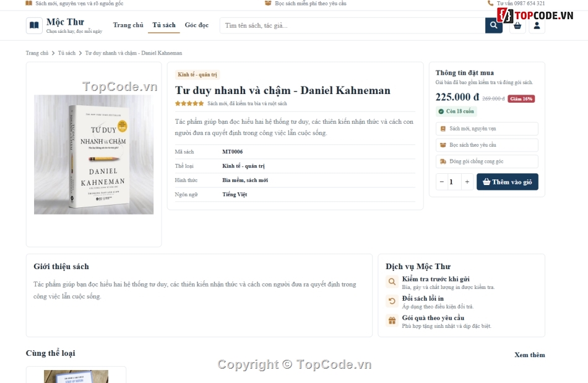Go to Tủ sách breadcrumb link
The width and height of the screenshot is (588, 383).
[x=67, y=53]
